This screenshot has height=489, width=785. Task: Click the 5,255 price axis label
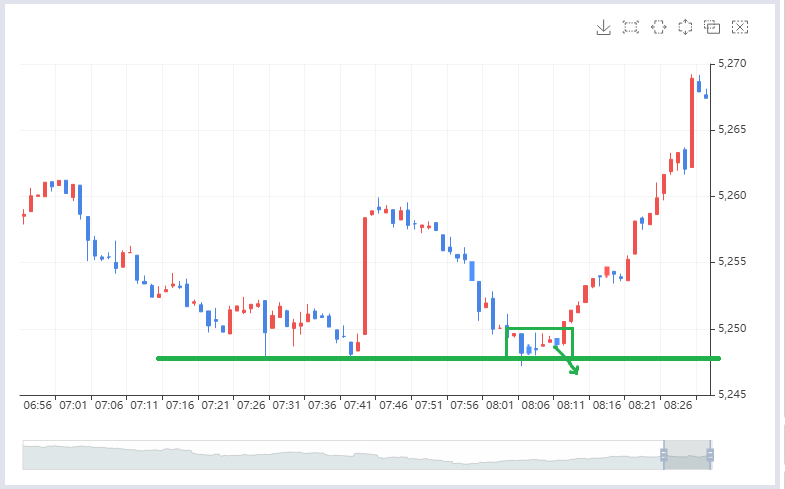(732, 262)
